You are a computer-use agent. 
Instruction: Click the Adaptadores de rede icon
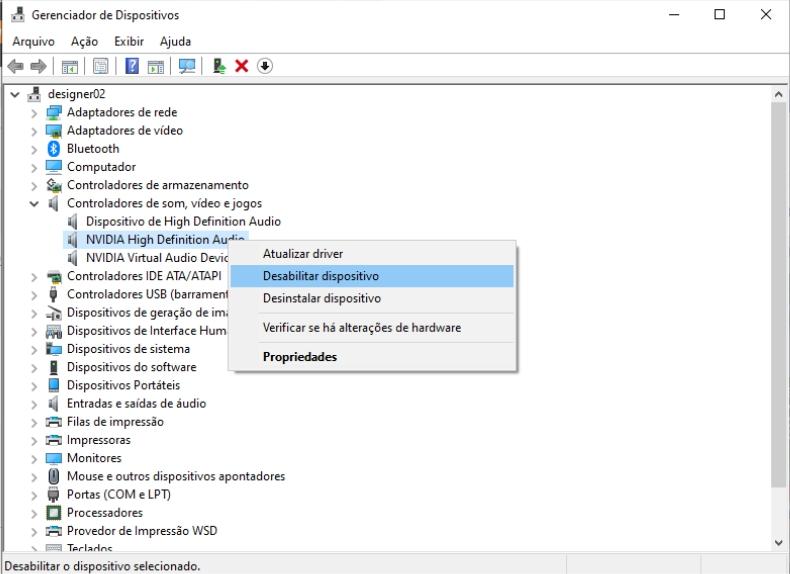click(53, 112)
